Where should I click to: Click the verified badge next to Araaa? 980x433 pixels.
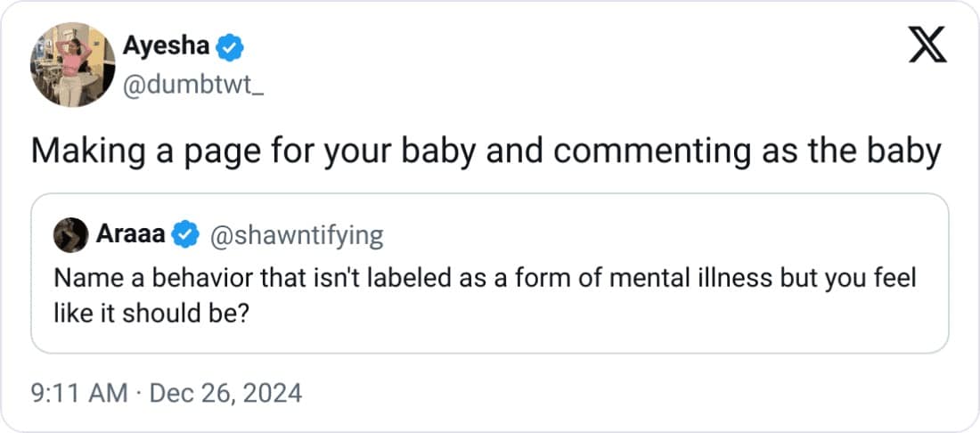(184, 235)
